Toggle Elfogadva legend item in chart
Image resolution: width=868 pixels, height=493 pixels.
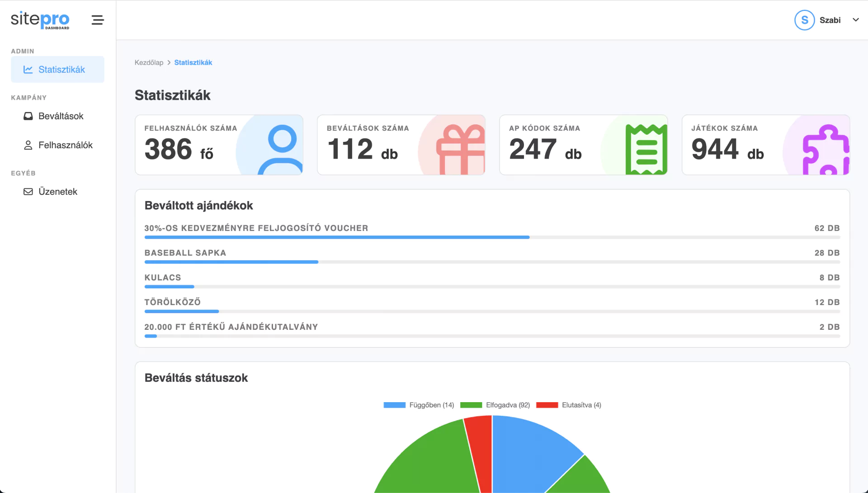495,405
